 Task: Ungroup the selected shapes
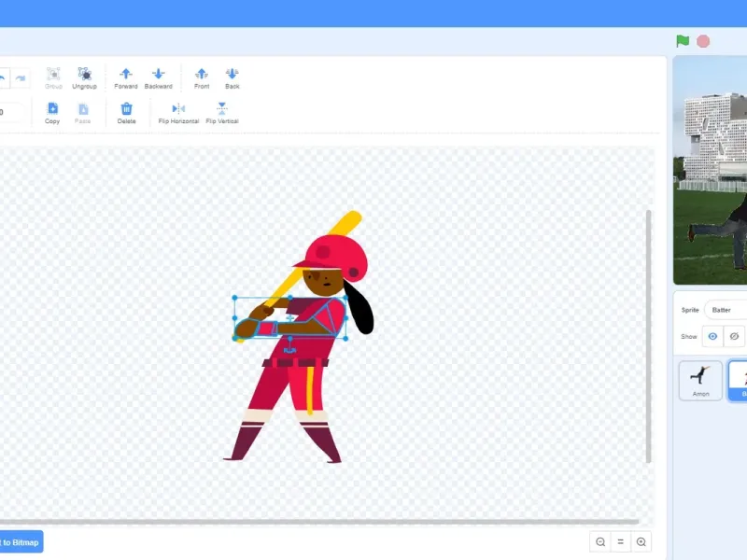click(84, 78)
